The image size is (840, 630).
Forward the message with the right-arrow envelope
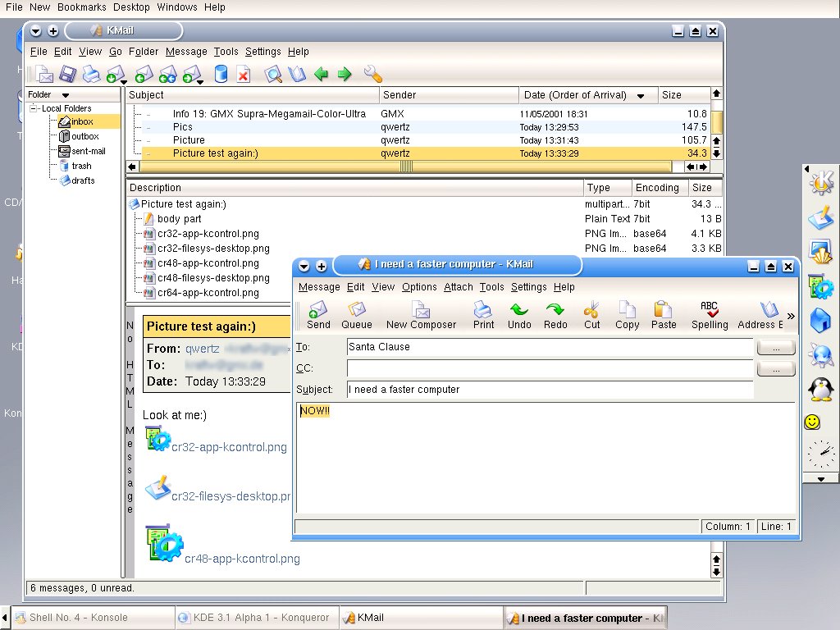click(x=190, y=74)
